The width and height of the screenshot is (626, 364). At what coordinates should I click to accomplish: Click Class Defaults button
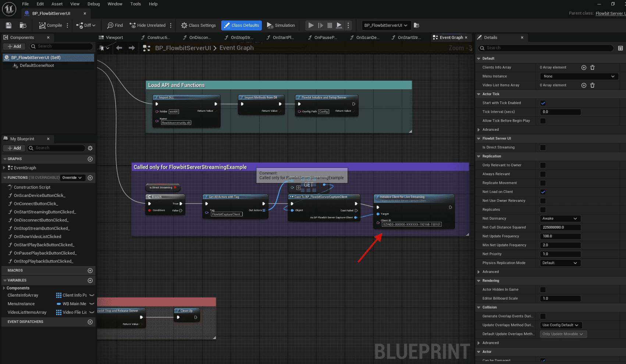(x=242, y=25)
